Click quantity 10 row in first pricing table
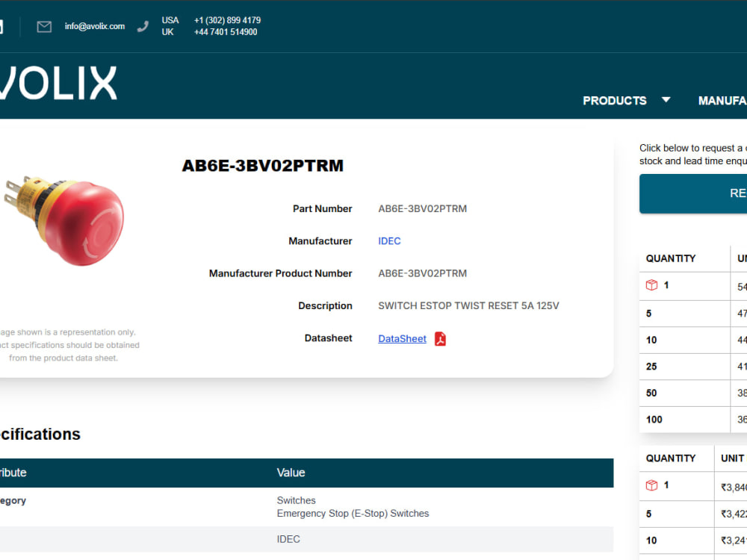The height and width of the screenshot is (560, 747). 693,340
